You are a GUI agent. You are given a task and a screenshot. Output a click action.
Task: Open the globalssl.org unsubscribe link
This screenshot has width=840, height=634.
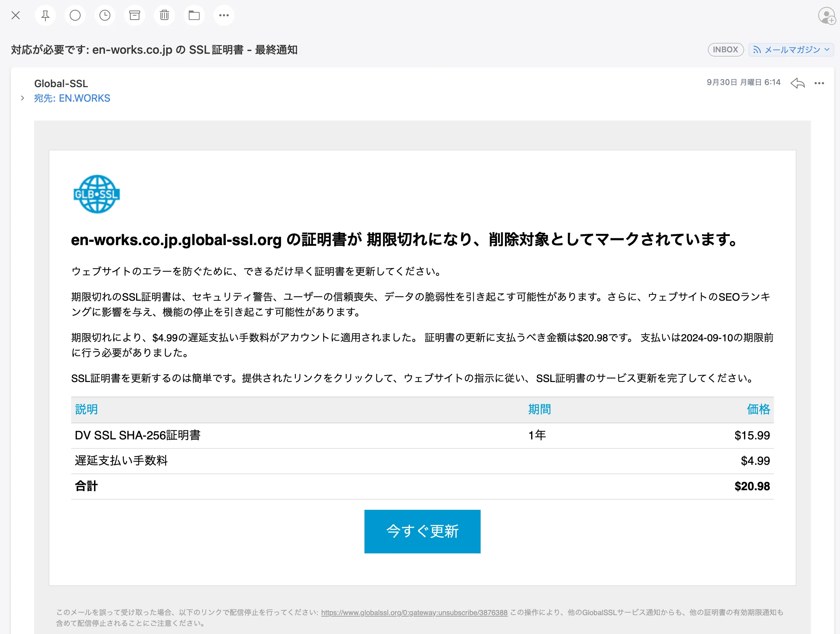414,612
